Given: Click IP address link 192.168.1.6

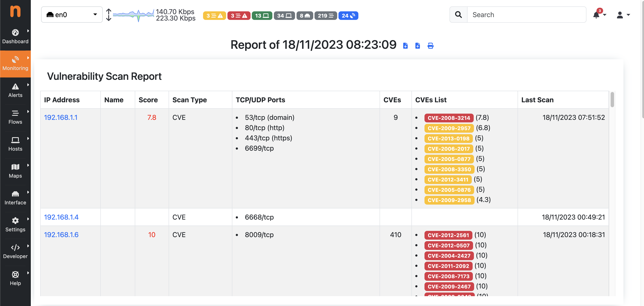Looking at the screenshot, I should tap(61, 235).
